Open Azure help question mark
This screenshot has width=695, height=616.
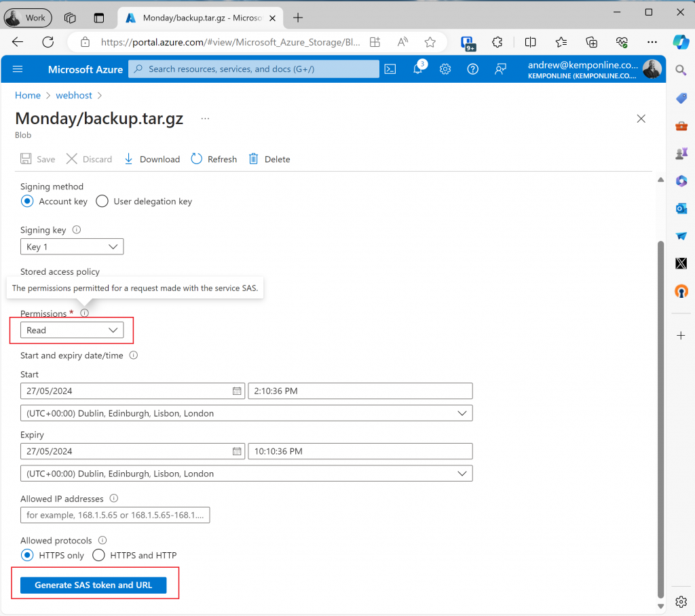coord(472,69)
